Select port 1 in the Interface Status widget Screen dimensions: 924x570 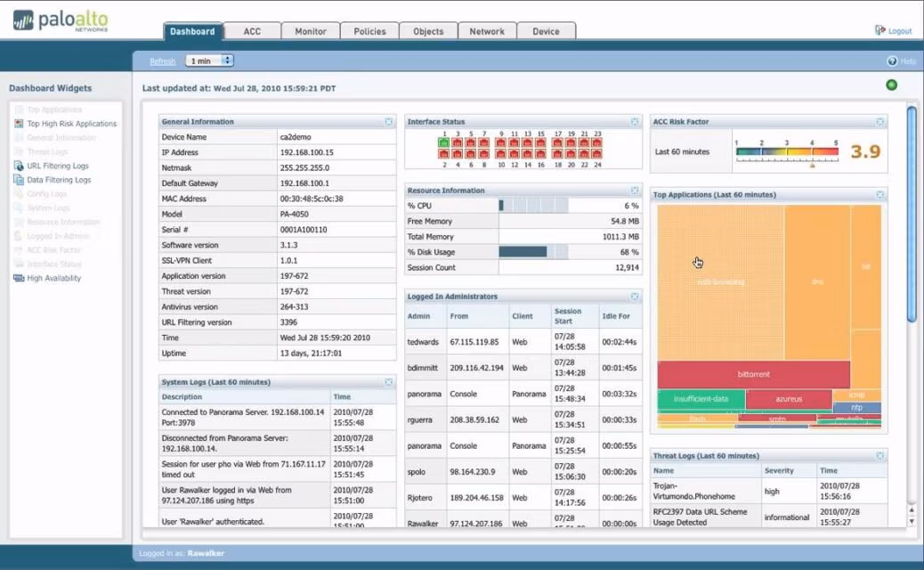(442, 142)
